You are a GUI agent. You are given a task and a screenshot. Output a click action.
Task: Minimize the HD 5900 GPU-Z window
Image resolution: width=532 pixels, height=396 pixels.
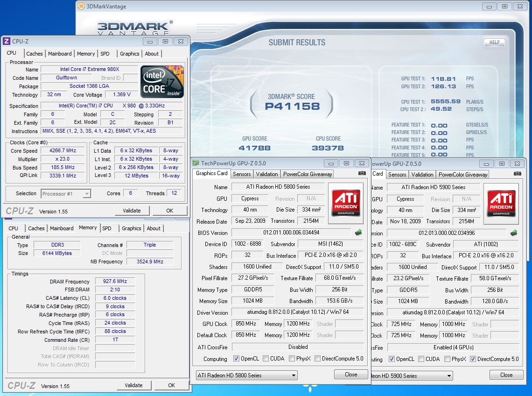pyautogui.click(x=486, y=164)
